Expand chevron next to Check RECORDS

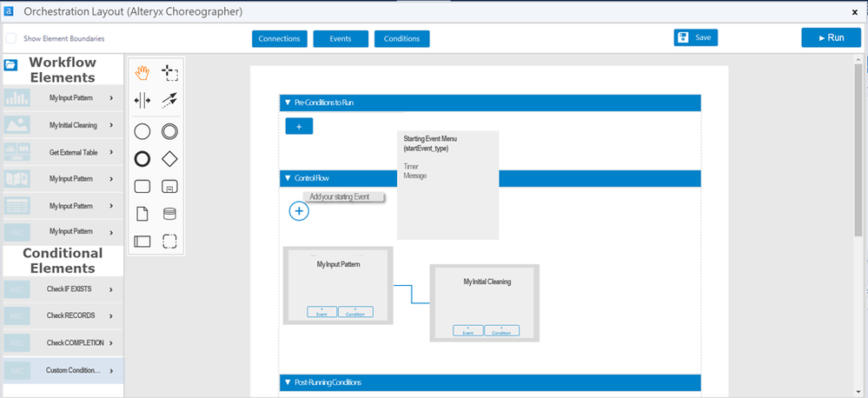(x=111, y=316)
